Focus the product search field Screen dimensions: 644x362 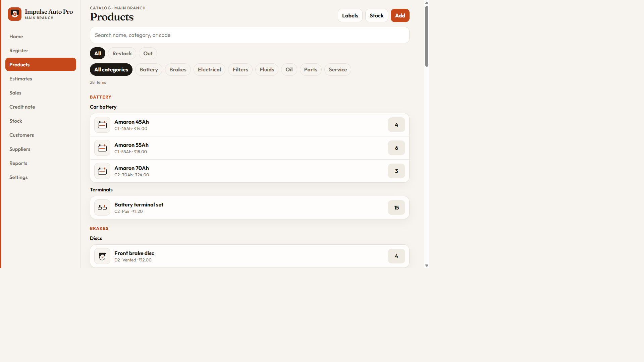tap(250, 35)
